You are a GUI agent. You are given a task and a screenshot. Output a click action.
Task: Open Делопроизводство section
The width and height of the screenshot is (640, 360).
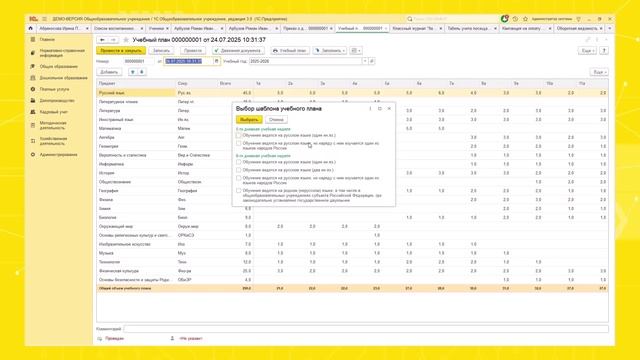pos(57,100)
